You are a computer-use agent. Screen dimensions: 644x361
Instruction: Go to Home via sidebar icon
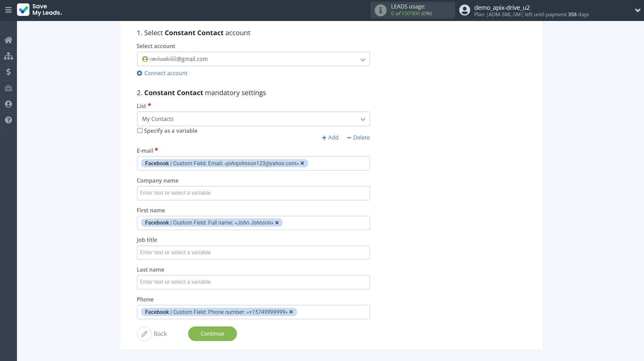pos(8,40)
